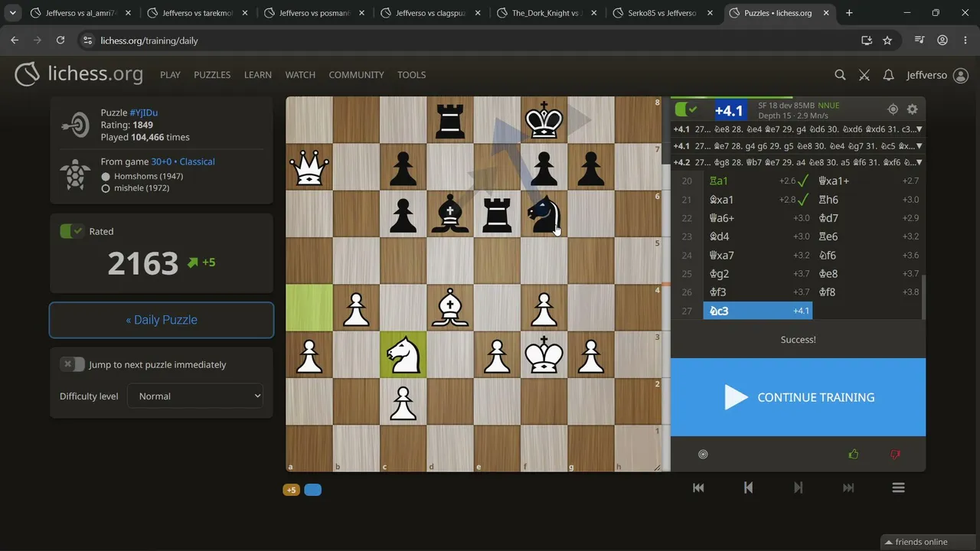Click the +5 rating result badge

click(291, 490)
